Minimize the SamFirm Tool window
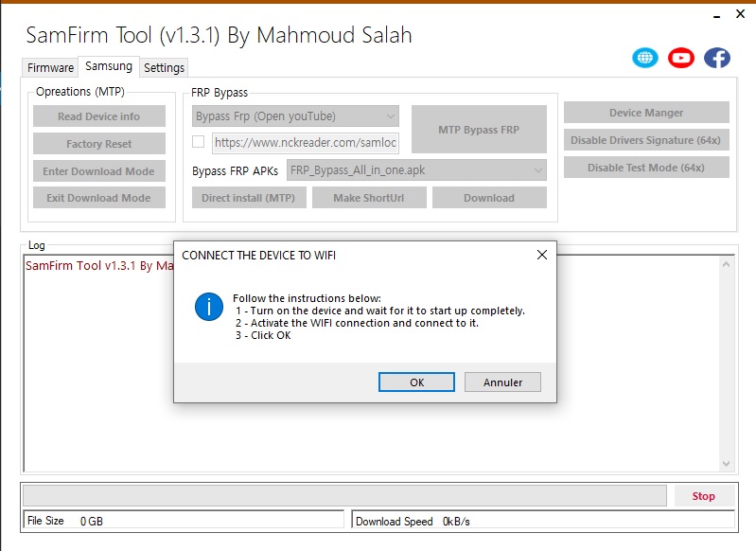Viewport: 756px width, 551px height. click(x=717, y=15)
